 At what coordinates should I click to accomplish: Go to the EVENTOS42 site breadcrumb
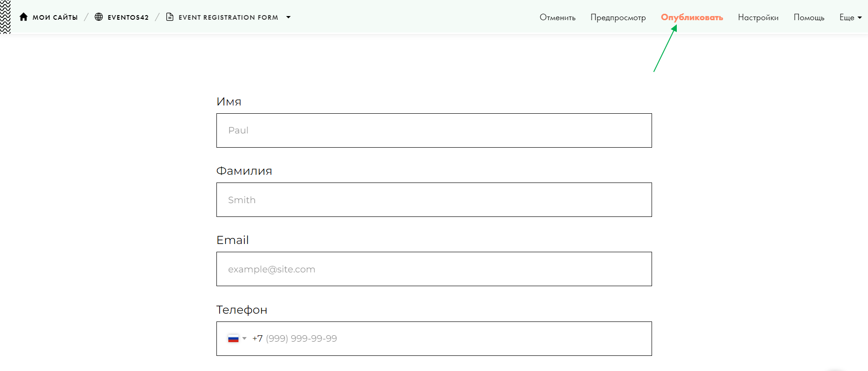(x=128, y=17)
